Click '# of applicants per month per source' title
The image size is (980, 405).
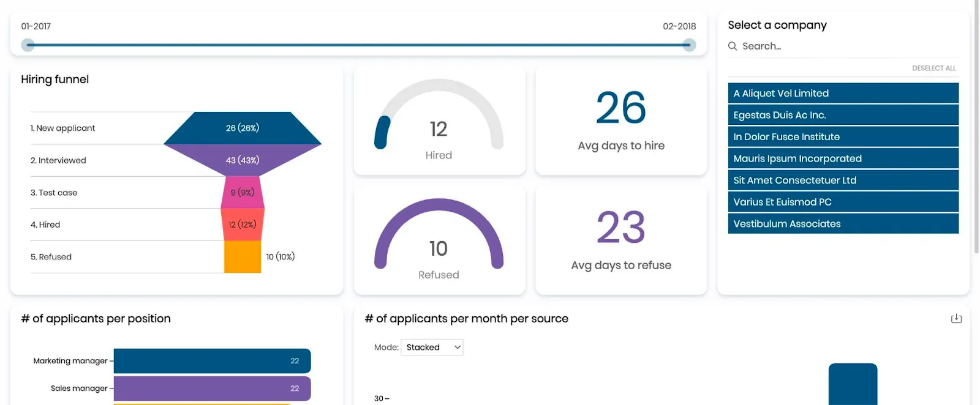(466, 319)
